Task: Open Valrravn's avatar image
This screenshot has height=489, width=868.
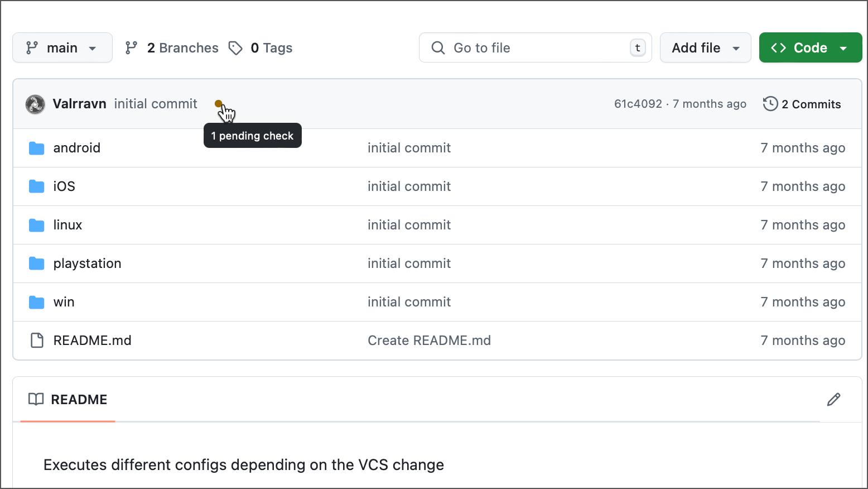Action: tap(35, 104)
